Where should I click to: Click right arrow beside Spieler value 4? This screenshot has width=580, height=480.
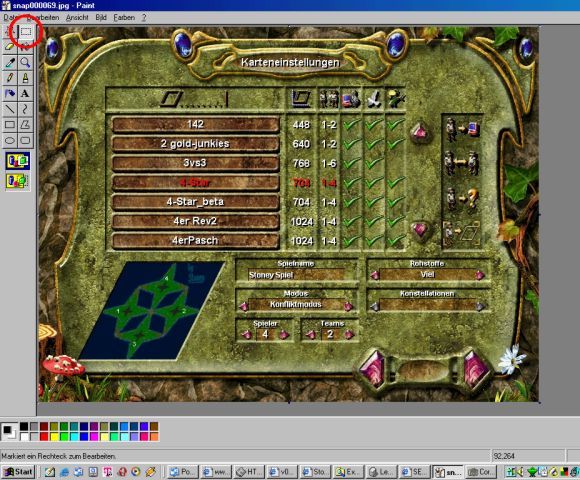click(284, 335)
